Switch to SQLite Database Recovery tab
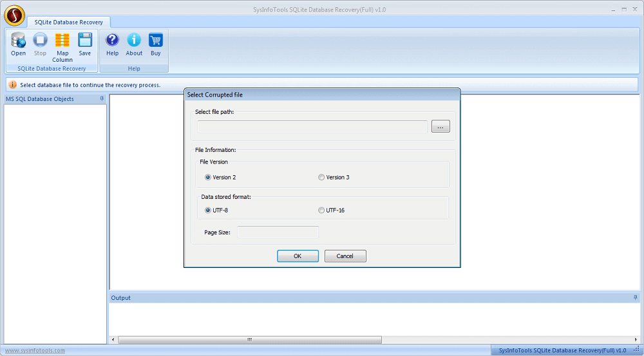Image resolution: width=644 pixels, height=356 pixels. [68, 22]
